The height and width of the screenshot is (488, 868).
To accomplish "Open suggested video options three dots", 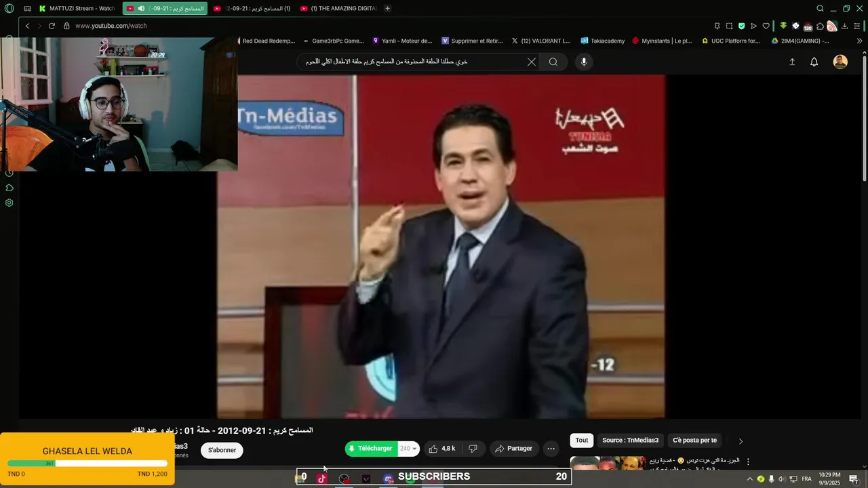I will tap(749, 462).
